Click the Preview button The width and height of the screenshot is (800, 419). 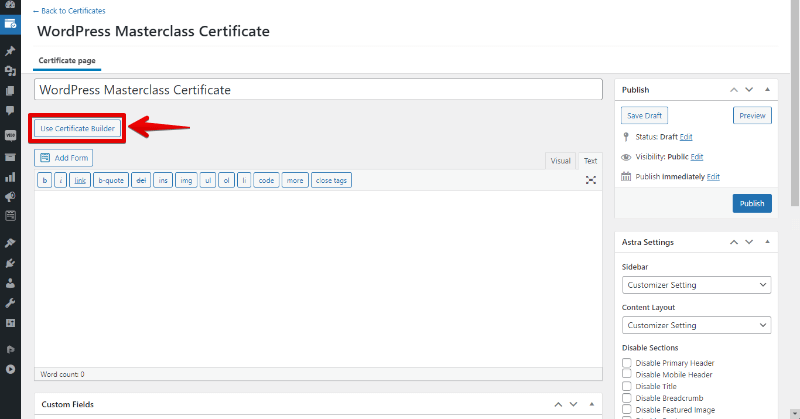[753, 115]
